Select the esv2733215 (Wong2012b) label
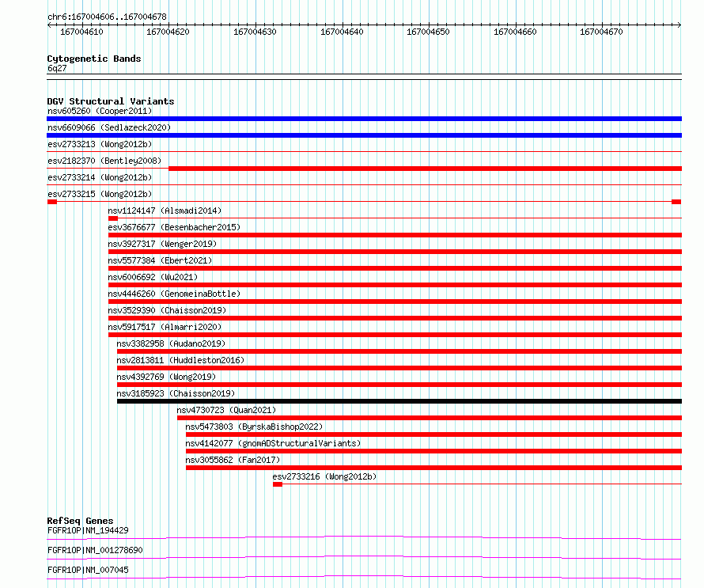Screen dimensions: 704x588 100,194
